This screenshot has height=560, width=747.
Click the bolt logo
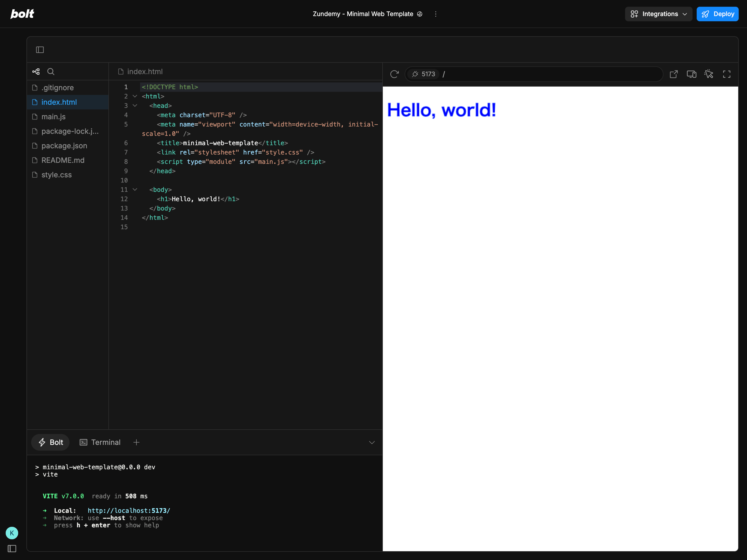pos(22,14)
